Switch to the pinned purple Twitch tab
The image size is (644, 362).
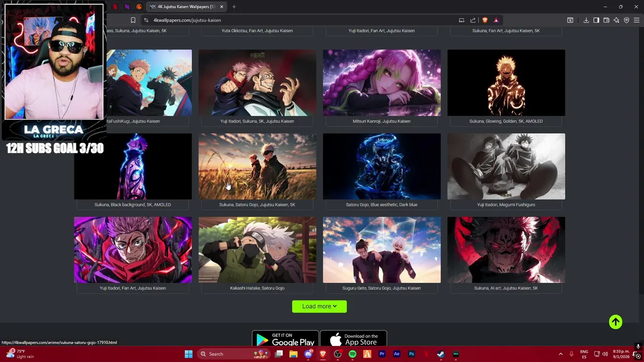point(127,7)
